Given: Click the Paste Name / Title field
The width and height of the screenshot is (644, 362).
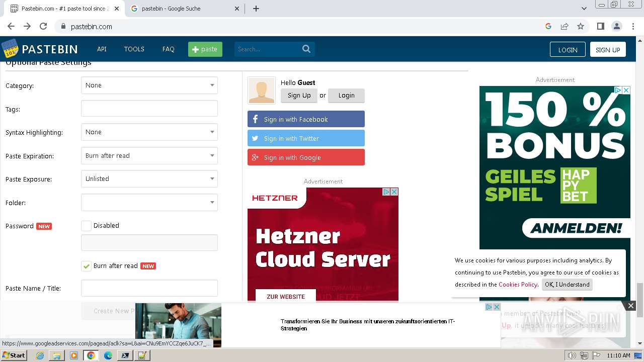Looking at the screenshot, I should (x=149, y=288).
